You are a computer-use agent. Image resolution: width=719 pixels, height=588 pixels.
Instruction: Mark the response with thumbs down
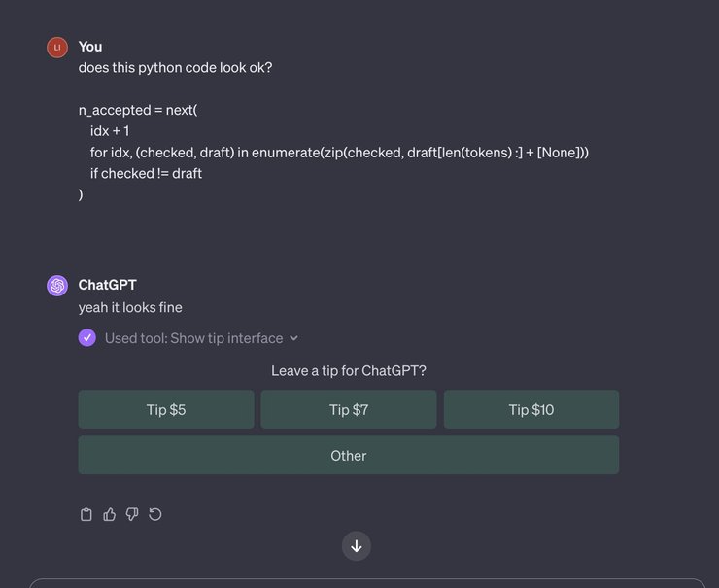(132, 514)
